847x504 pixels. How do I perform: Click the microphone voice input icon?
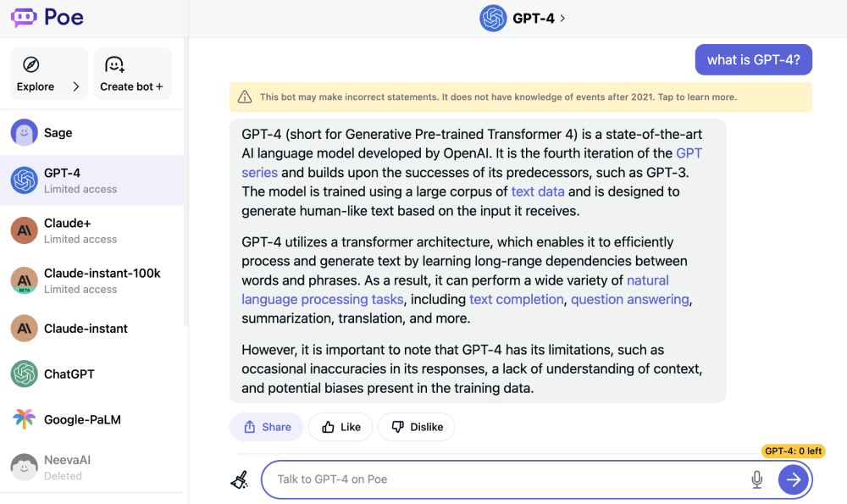(x=757, y=479)
